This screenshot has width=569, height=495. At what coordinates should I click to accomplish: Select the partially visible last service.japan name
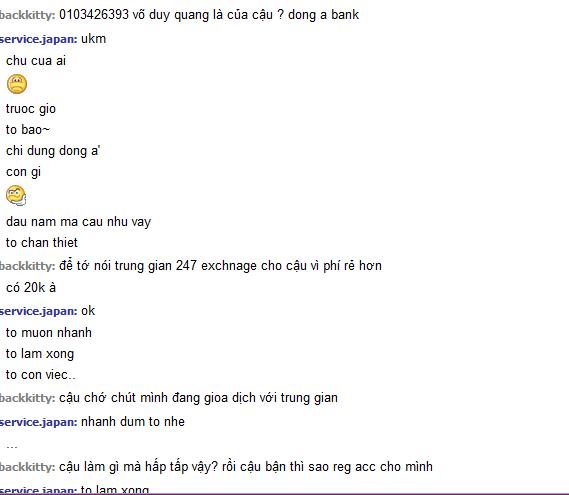click(38, 490)
